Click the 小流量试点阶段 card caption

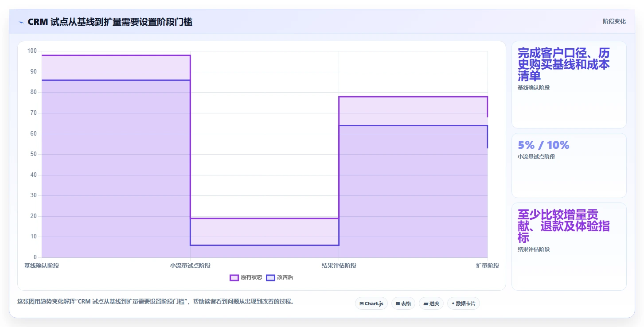[536, 157]
